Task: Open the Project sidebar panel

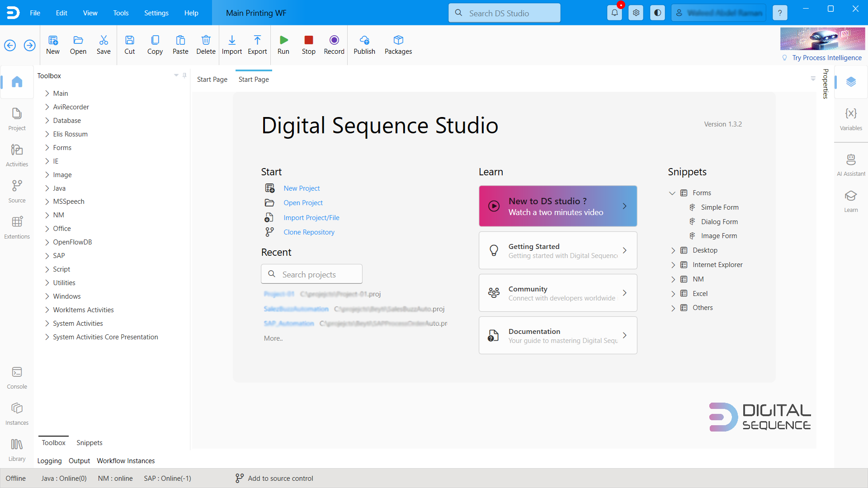Action: (x=17, y=119)
